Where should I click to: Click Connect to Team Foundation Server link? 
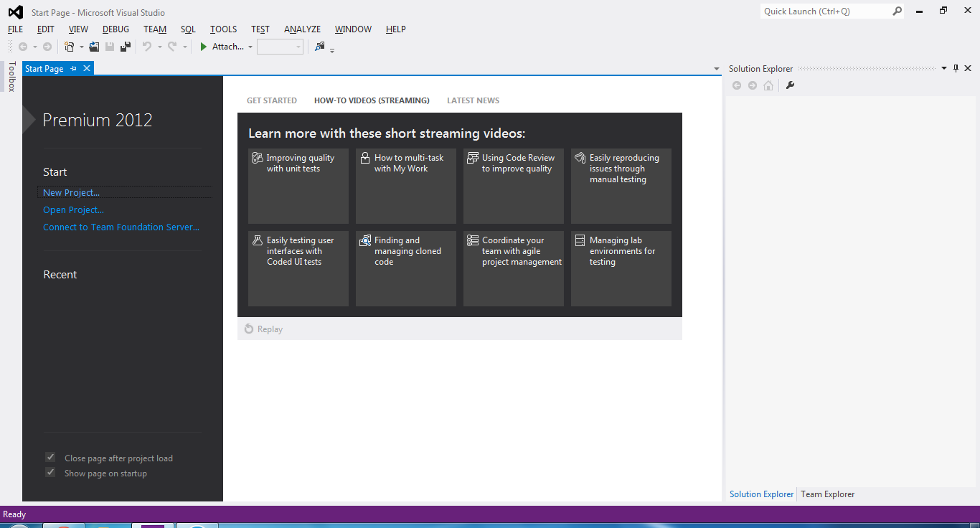click(121, 227)
